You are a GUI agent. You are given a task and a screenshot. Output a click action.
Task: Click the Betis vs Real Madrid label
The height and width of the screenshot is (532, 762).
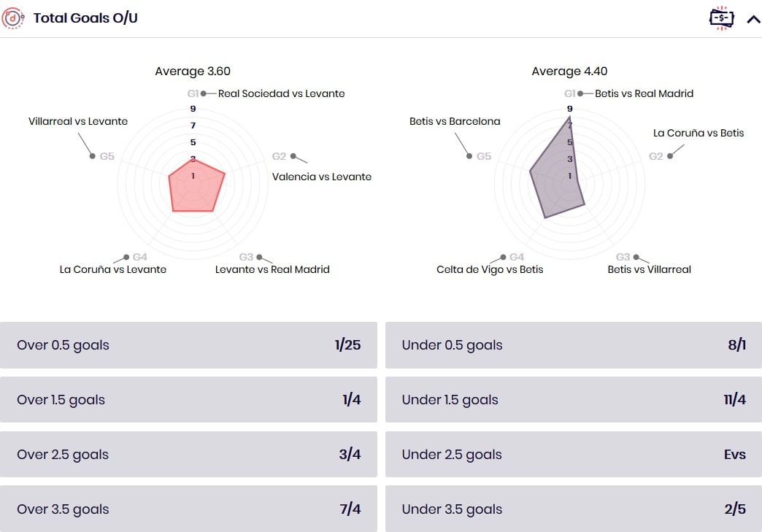pyautogui.click(x=644, y=93)
